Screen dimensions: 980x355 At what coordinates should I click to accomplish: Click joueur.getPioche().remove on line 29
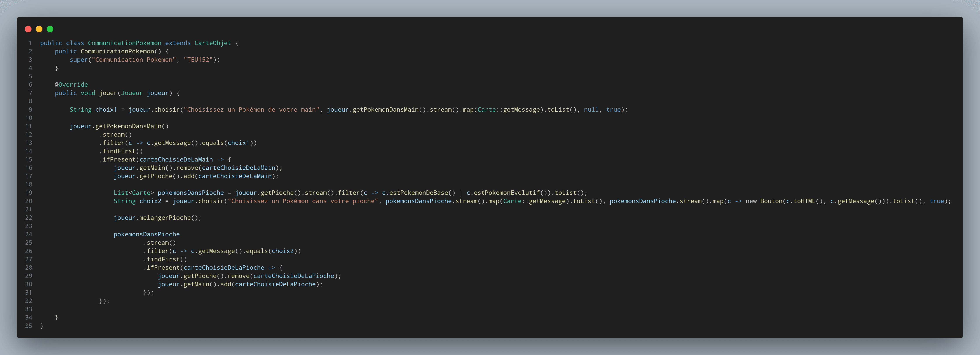pos(204,276)
